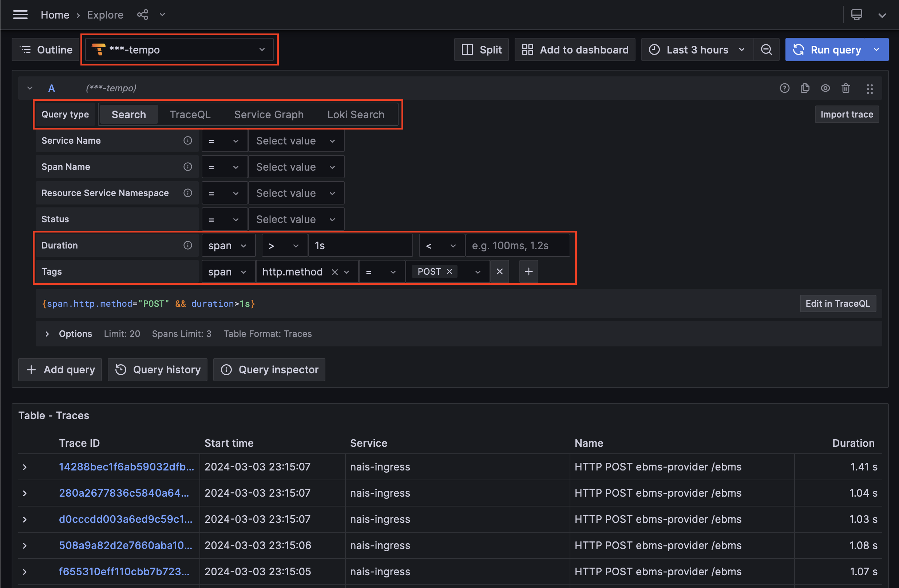Click Home in the breadcrumb

(x=55, y=15)
